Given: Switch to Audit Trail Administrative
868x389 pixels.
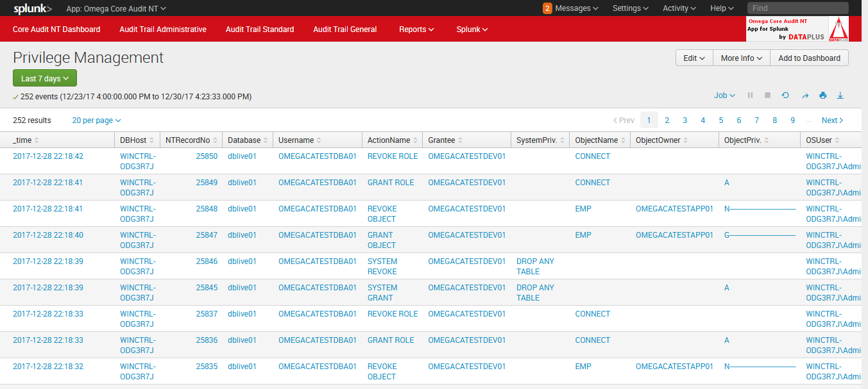Looking at the screenshot, I should click(x=162, y=29).
